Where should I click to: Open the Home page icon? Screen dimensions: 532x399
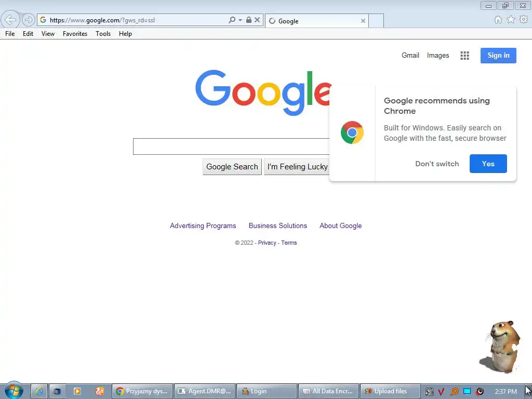pos(498,20)
